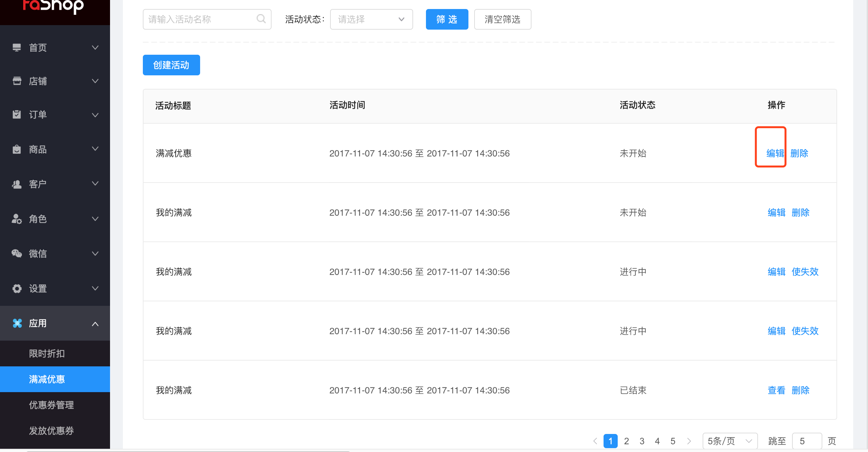
Task: Open the 5条/页 page size dropdown
Action: pos(730,441)
